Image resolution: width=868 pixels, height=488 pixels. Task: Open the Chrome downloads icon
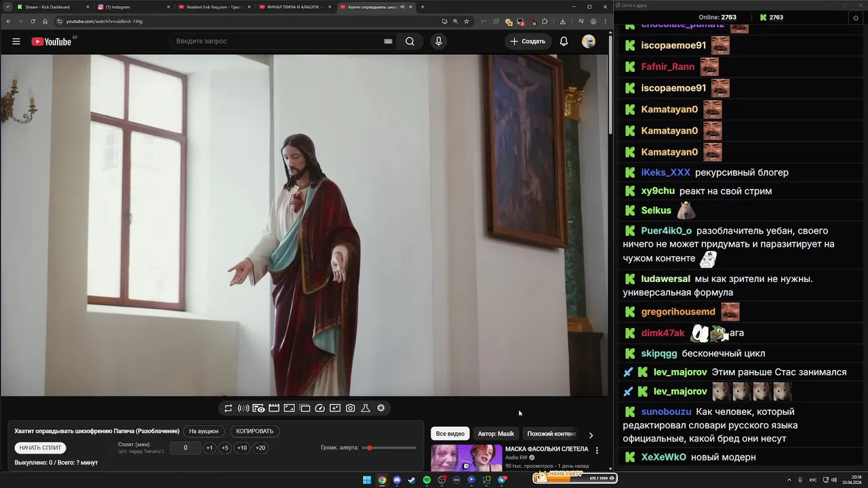(563, 21)
